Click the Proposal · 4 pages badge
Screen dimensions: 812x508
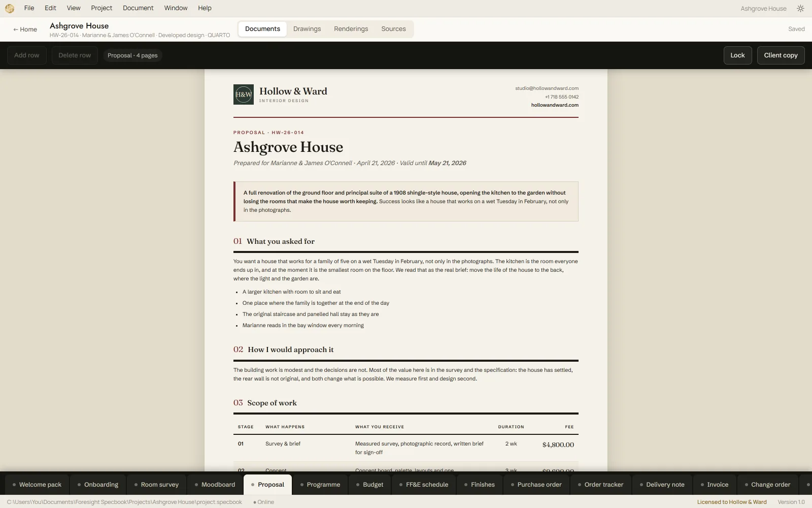coord(132,55)
